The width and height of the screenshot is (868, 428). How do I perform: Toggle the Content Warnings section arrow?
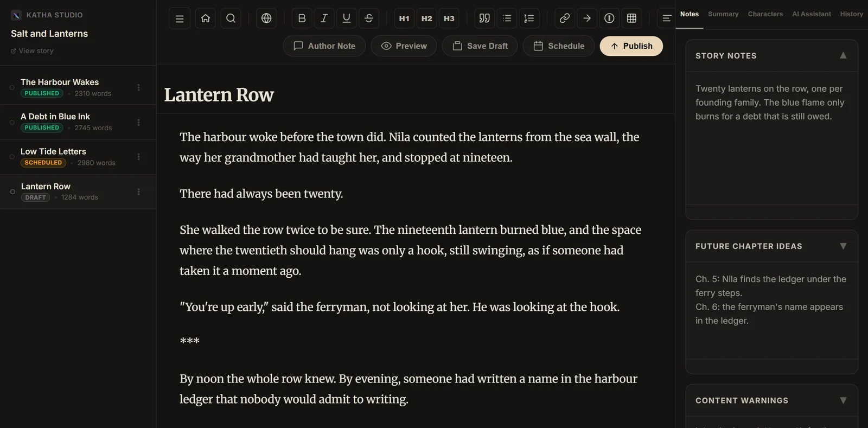tap(843, 400)
